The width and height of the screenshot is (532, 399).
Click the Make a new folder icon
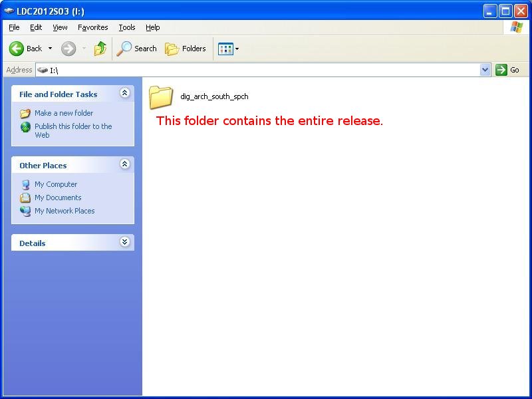click(x=25, y=113)
